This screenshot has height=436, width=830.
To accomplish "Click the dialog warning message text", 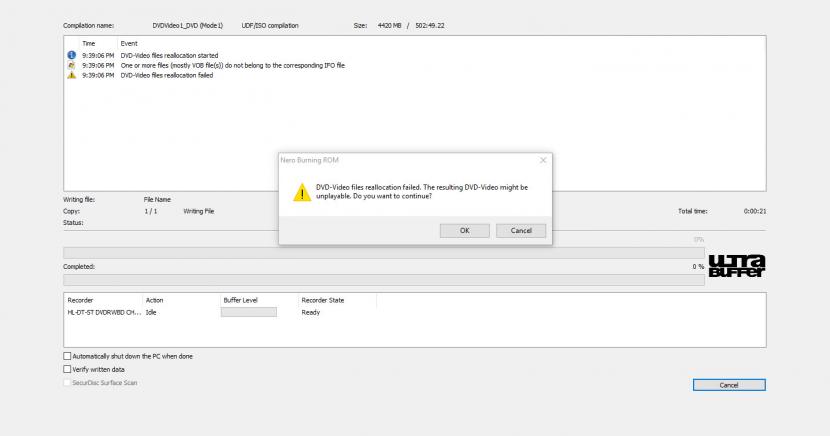I will point(422,192).
